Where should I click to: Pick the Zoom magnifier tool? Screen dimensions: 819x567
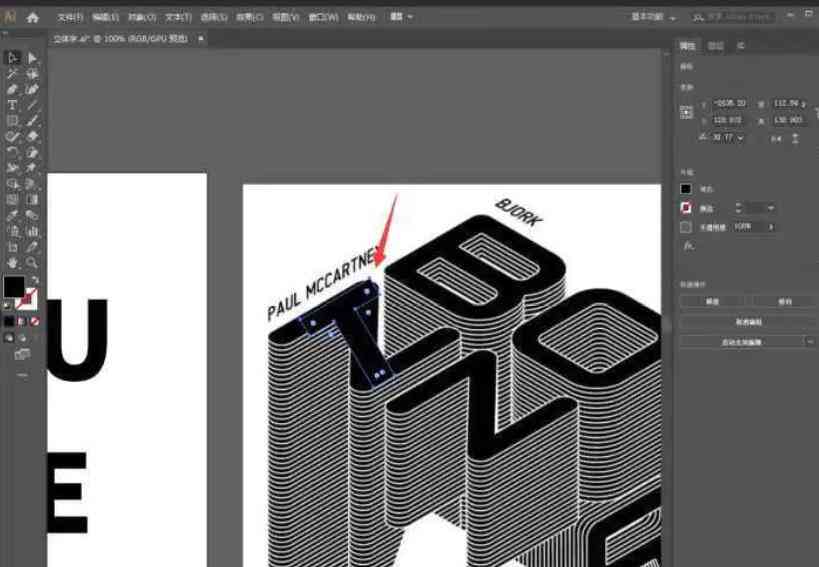point(32,262)
